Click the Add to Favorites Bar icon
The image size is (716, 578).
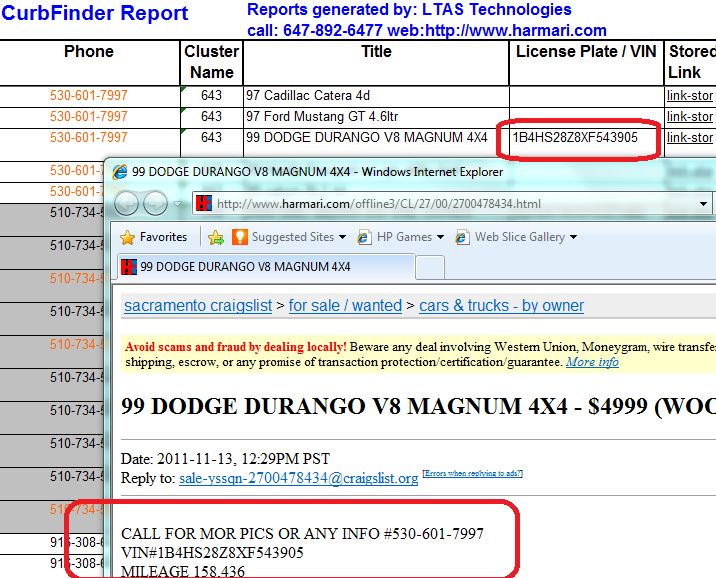click(216, 237)
